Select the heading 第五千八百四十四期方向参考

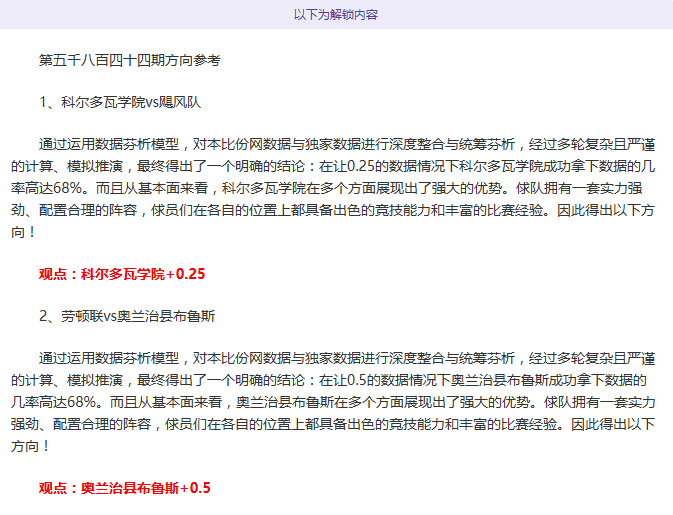point(130,60)
